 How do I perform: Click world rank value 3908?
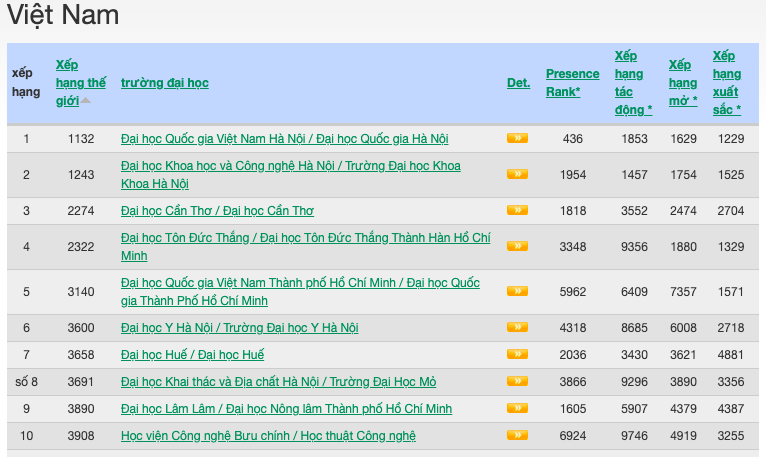pyautogui.click(x=81, y=435)
